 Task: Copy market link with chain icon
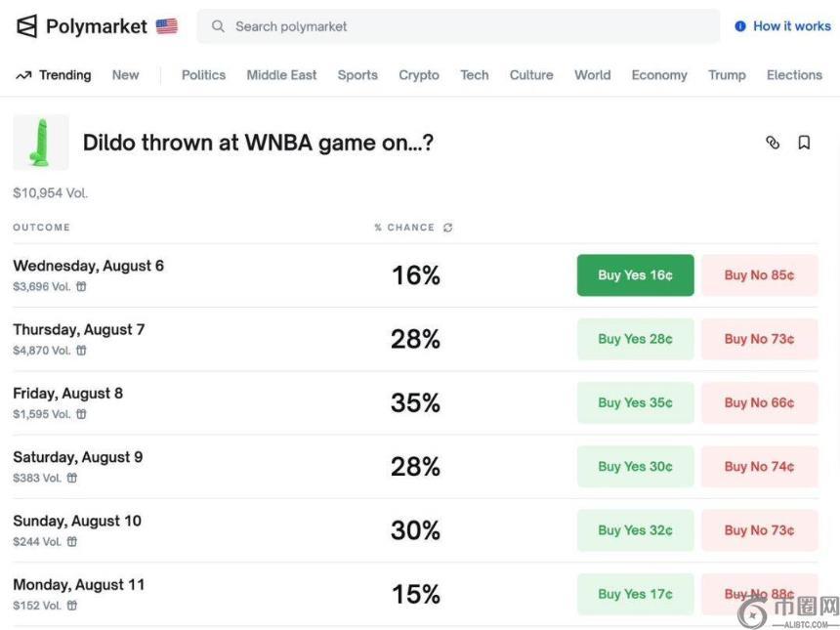(x=773, y=143)
